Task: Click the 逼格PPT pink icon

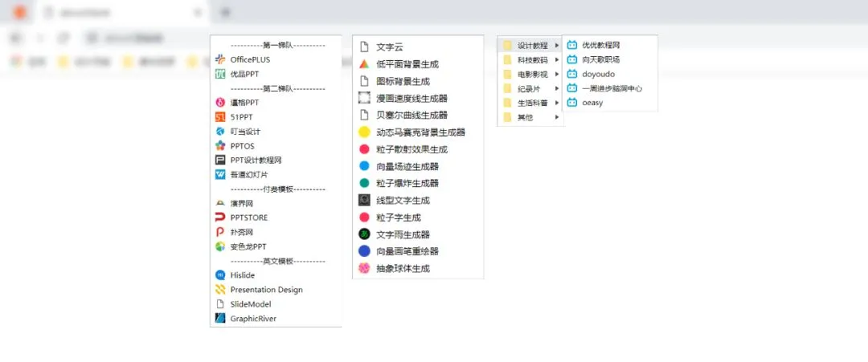Action: 219,103
